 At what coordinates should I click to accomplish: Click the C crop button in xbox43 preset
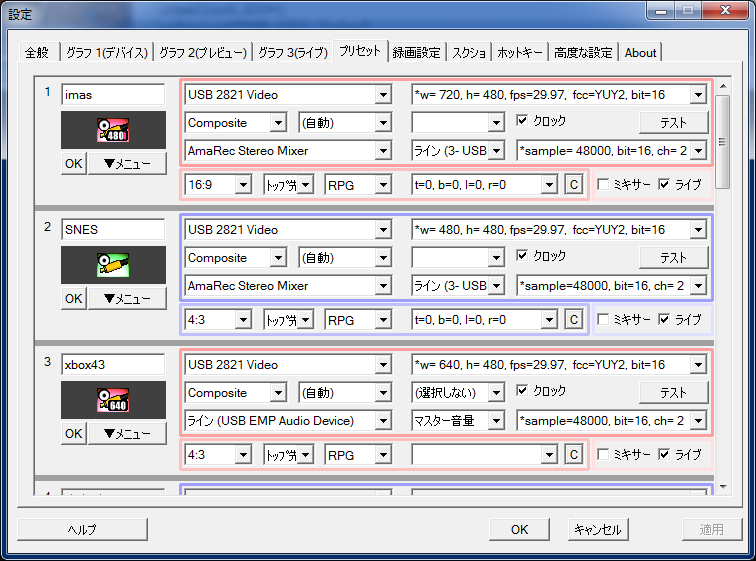574,454
